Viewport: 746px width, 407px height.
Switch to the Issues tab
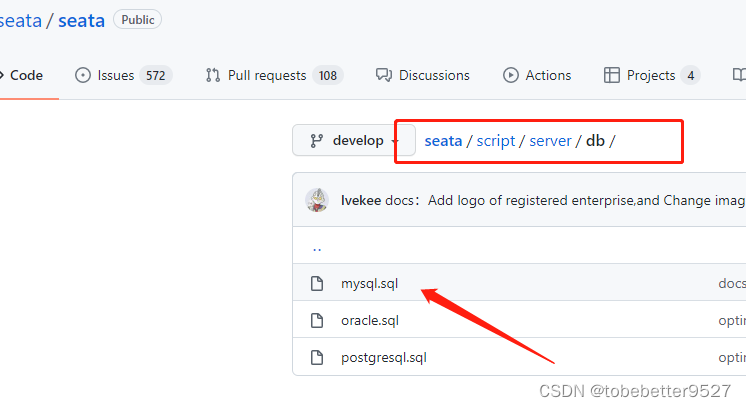point(123,75)
